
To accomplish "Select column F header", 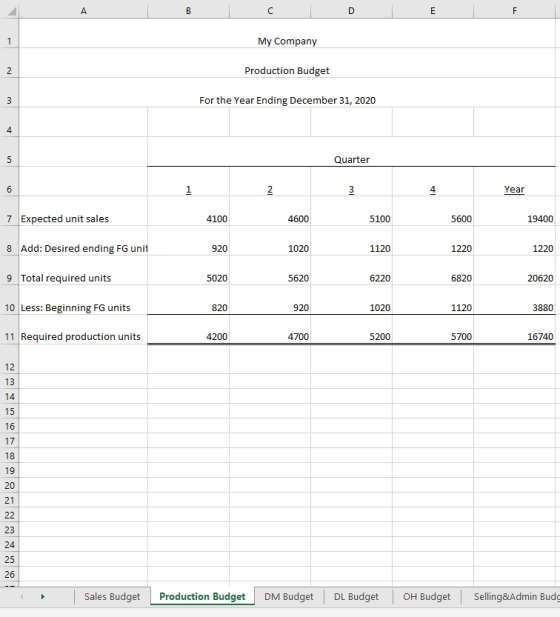I will point(515,11).
